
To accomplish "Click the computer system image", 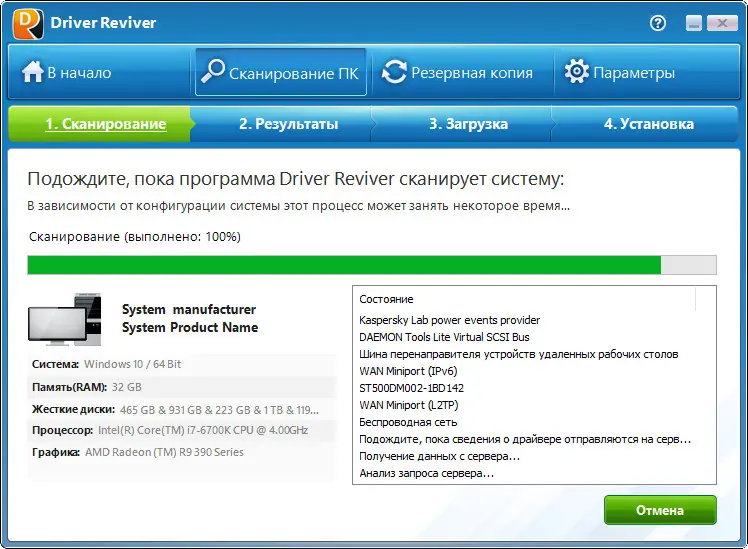I will [x=64, y=319].
